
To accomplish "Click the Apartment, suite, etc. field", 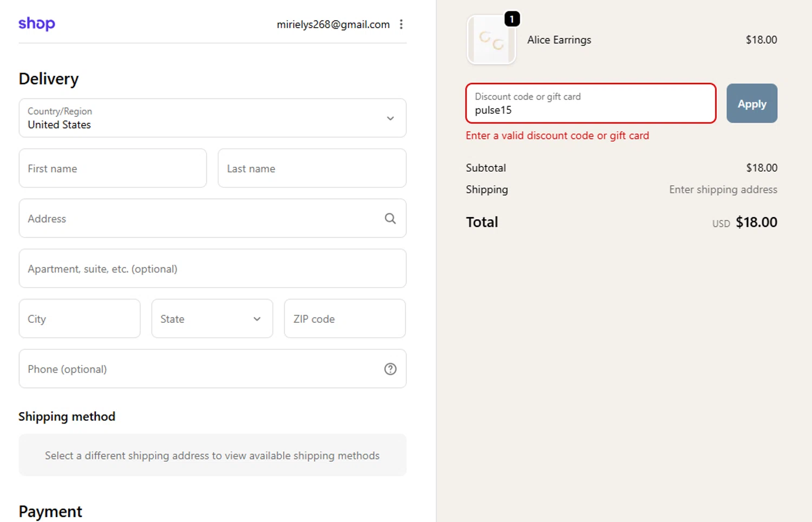I will click(212, 269).
